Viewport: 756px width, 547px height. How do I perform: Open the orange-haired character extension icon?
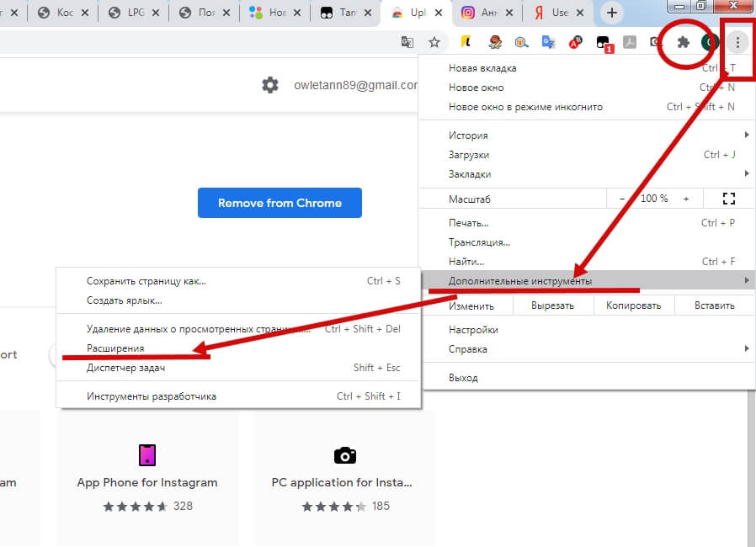[x=495, y=42]
